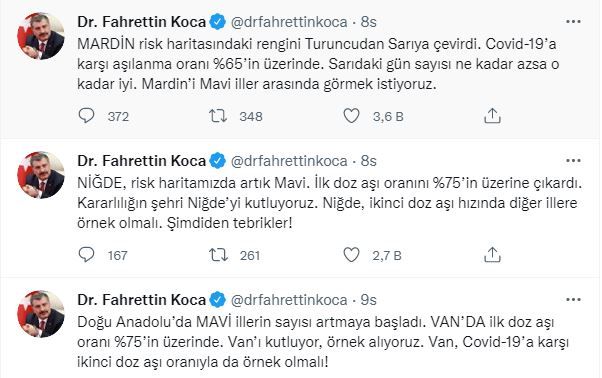The height and width of the screenshot is (378, 602).
Task: Open more options on the NİĞDE tweet
Action: 573,161
